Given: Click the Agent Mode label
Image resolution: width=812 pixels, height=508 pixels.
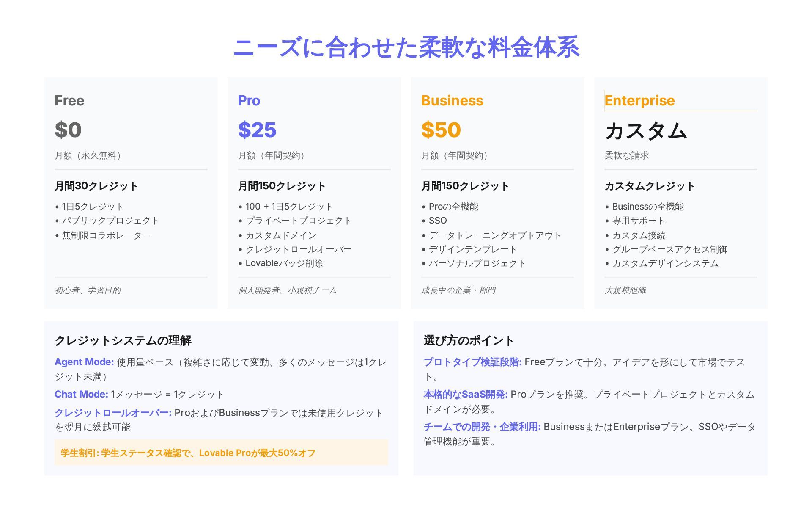Looking at the screenshot, I should pos(84,362).
